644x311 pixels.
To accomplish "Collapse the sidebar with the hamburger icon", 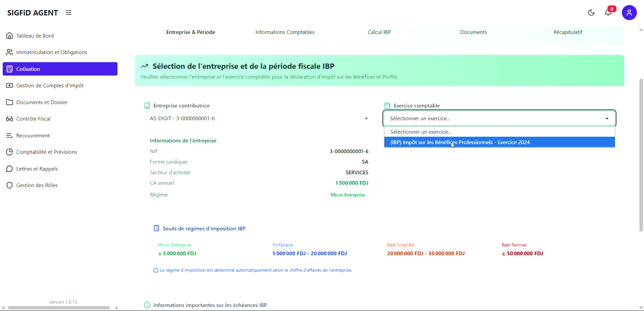I will click(x=68, y=13).
